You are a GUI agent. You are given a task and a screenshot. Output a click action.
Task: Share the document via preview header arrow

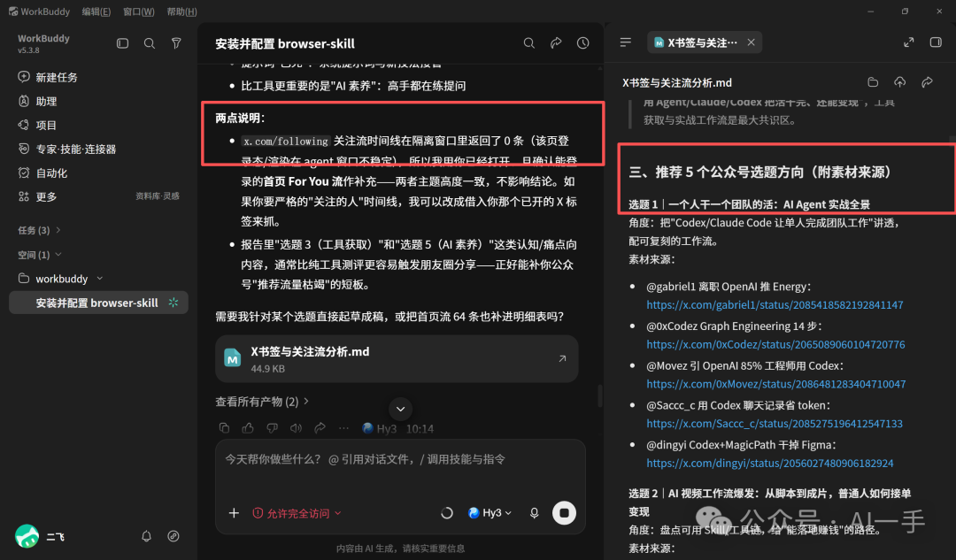(927, 82)
